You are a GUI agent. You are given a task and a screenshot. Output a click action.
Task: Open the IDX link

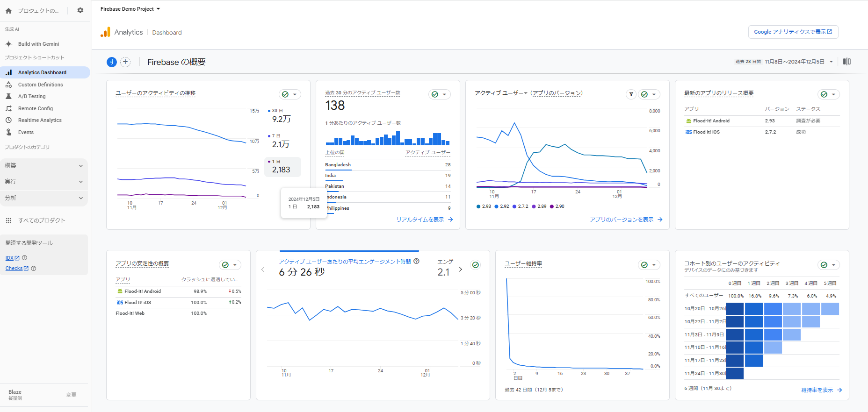(x=13, y=258)
